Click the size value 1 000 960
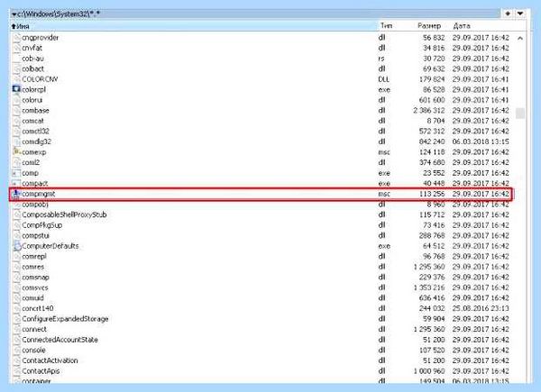 click(429, 371)
